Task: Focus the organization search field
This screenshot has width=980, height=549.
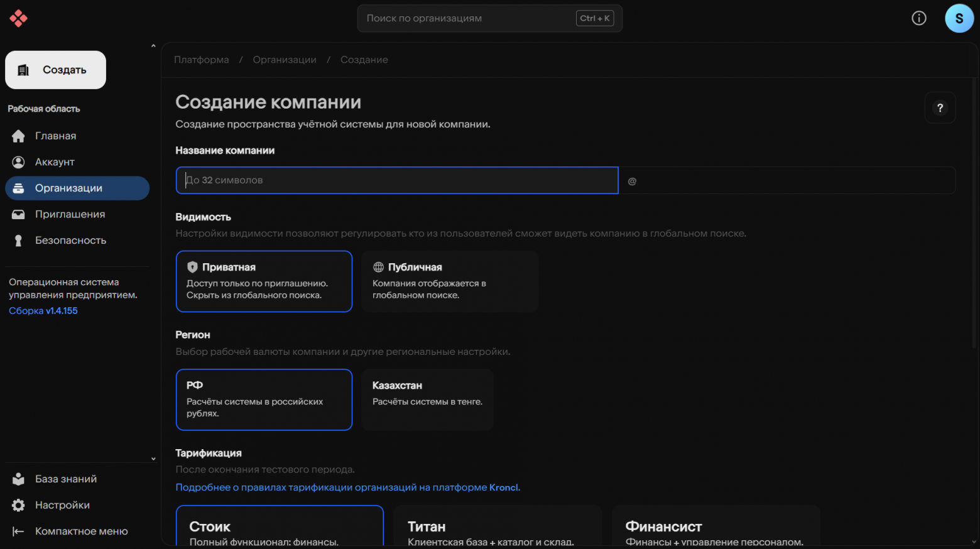Action: pyautogui.click(x=490, y=18)
